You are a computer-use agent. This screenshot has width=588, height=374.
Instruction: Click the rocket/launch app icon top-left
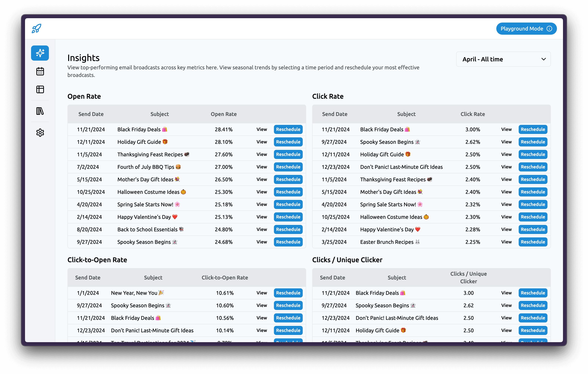(37, 29)
